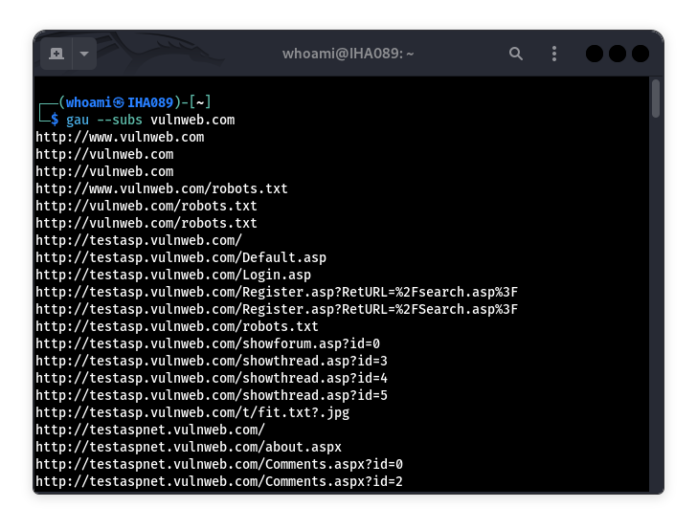The height and width of the screenshot is (530, 697).
Task: Click the middle window control circle
Action: (x=617, y=54)
